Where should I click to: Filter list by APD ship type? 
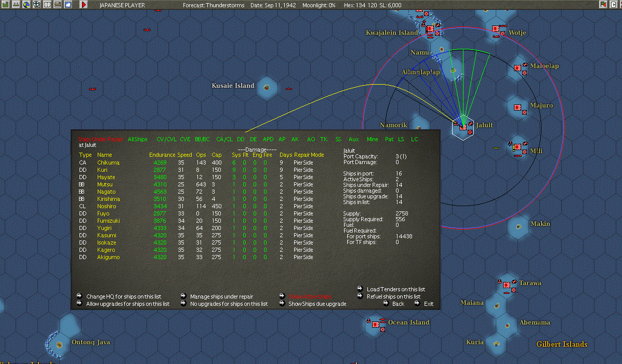268,139
